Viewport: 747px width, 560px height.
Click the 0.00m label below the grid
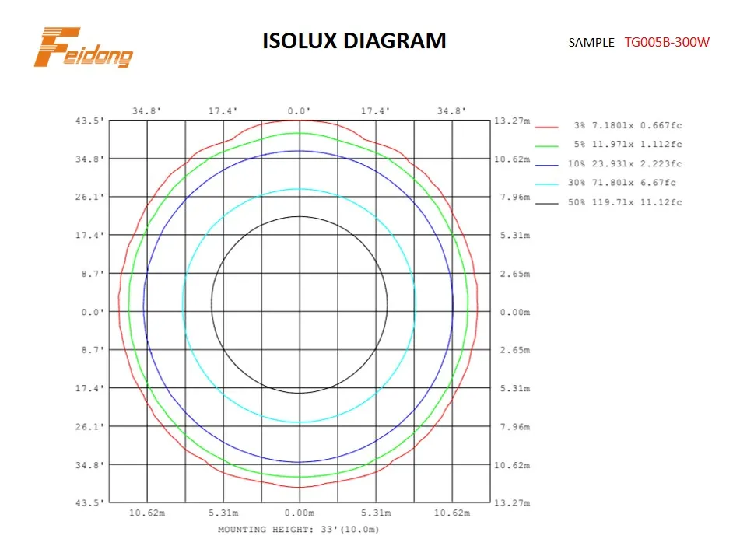(300, 513)
